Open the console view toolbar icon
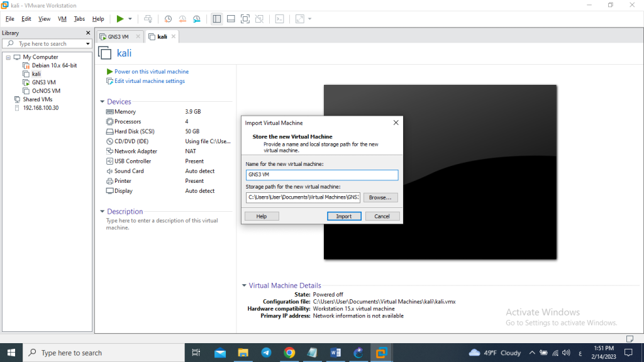The width and height of the screenshot is (644, 362). tap(279, 19)
